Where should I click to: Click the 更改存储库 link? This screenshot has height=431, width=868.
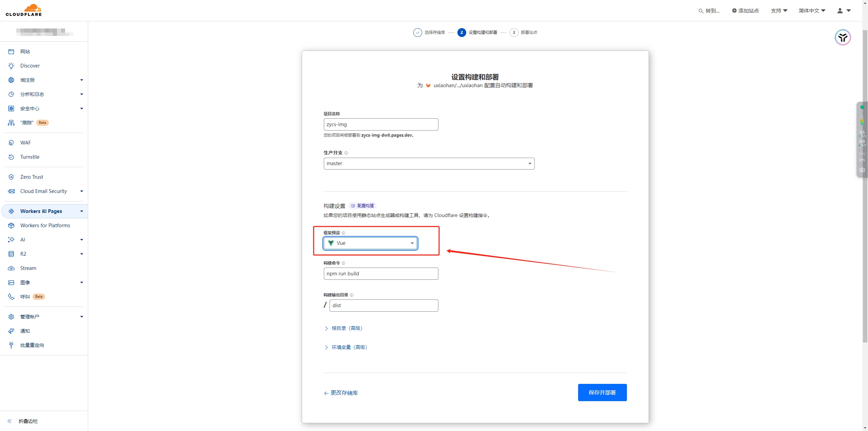click(341, 393)
